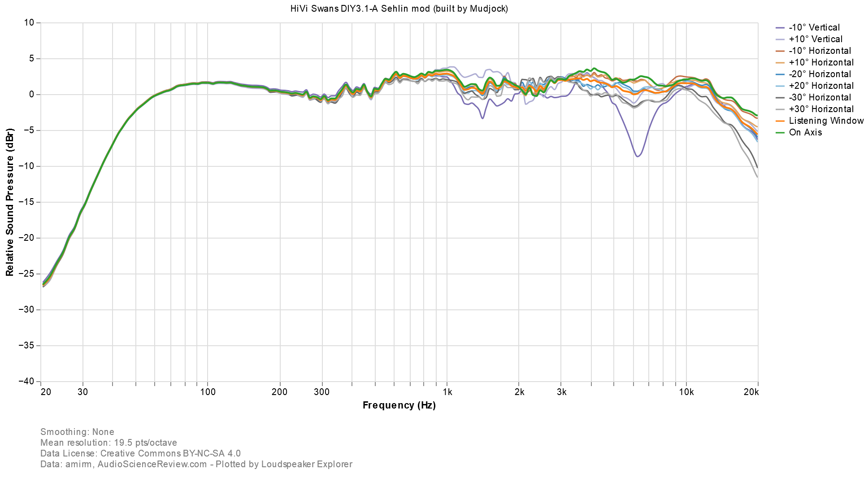Click the 100 Hz tick label
The height and width of the screenshot is (478, 868).
click(x=208, y=392)
